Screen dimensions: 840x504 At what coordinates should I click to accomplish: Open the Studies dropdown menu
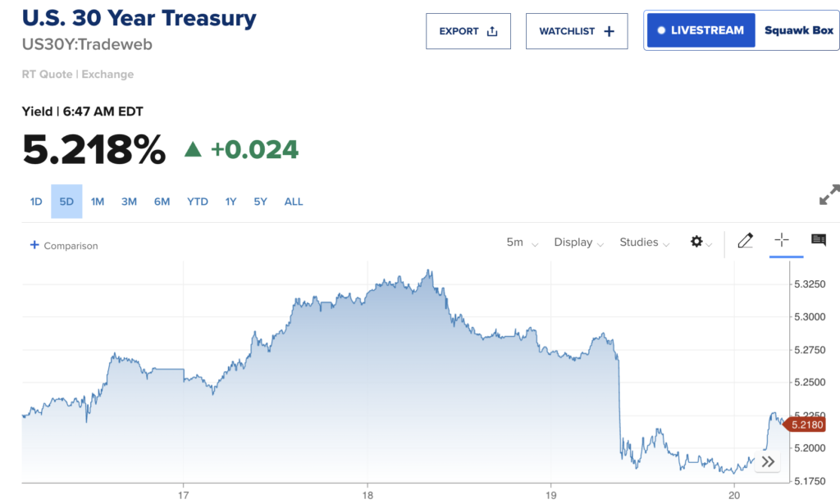pos(645,243)
